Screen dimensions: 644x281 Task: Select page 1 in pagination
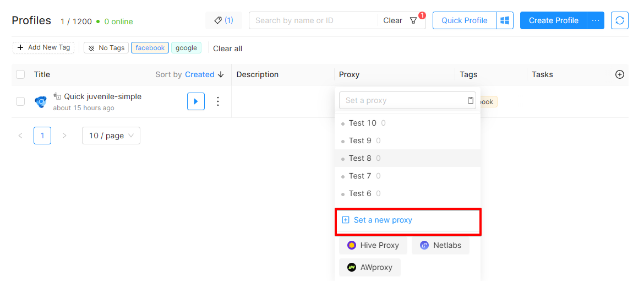pyautogui.click(x=42, y=136)
